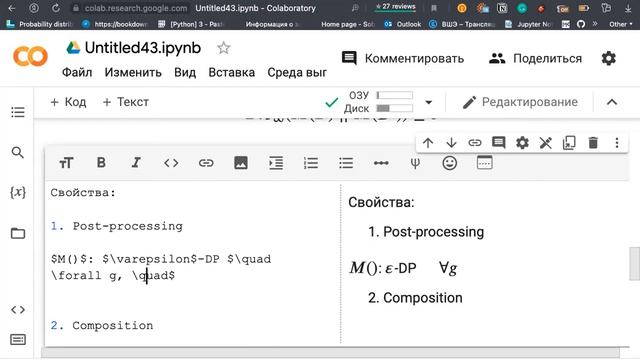Insert an emoji
This screenshot has height=360, width=640.
pyautogui.click(x=449, y=163)
